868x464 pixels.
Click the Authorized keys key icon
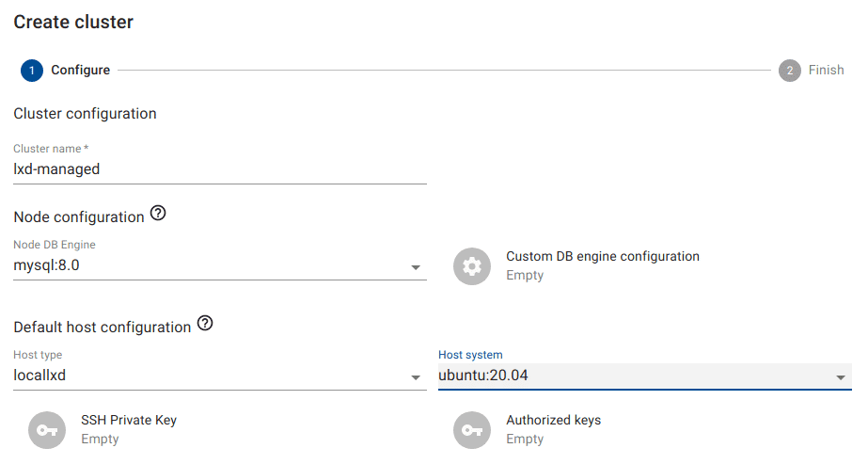pyautogui.click(x=472, y=429)
